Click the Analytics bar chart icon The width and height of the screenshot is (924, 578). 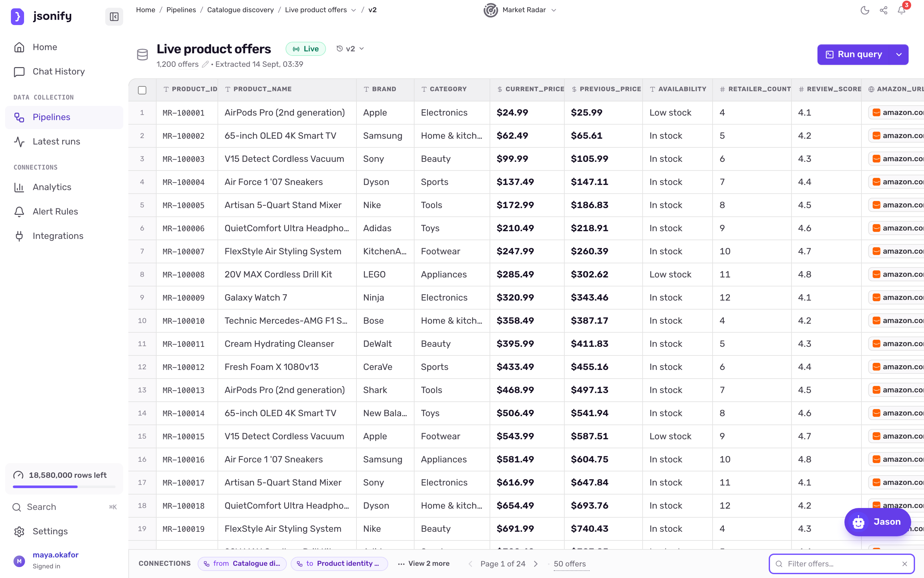19,187
